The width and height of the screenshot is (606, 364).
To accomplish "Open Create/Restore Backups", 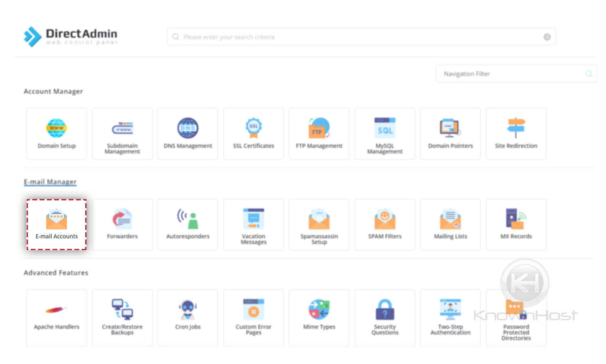I will [x=122, y=317].
